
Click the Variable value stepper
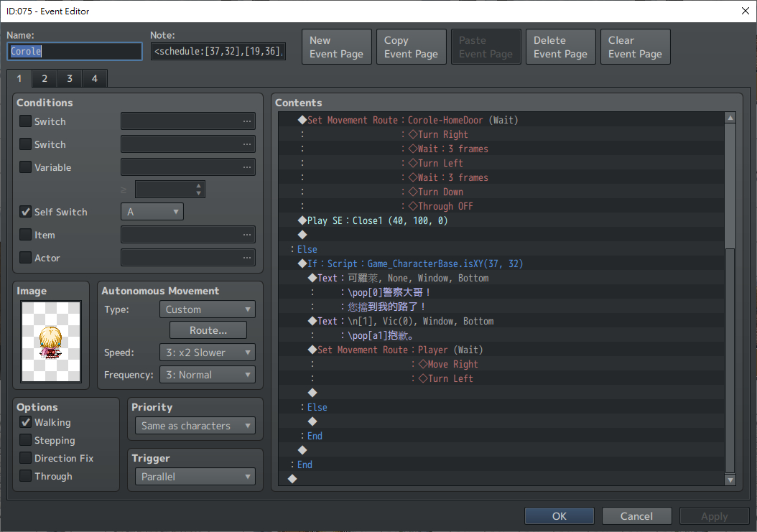[198, 190]
